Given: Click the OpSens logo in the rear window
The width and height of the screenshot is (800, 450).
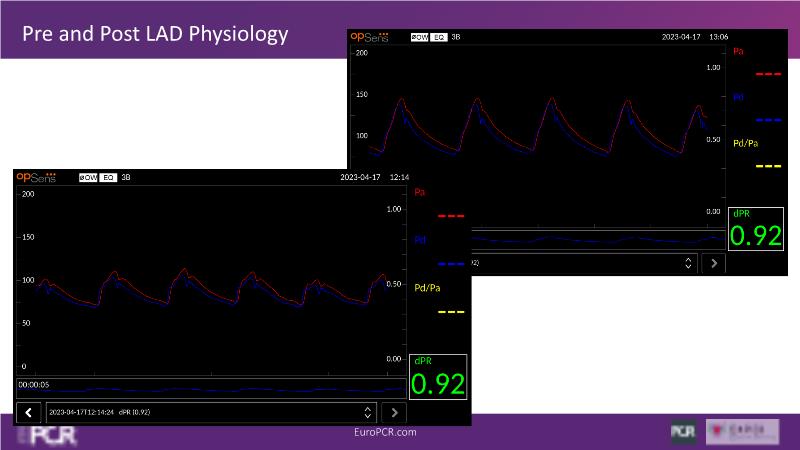Looking at the screenshot, I should point(371,36).
